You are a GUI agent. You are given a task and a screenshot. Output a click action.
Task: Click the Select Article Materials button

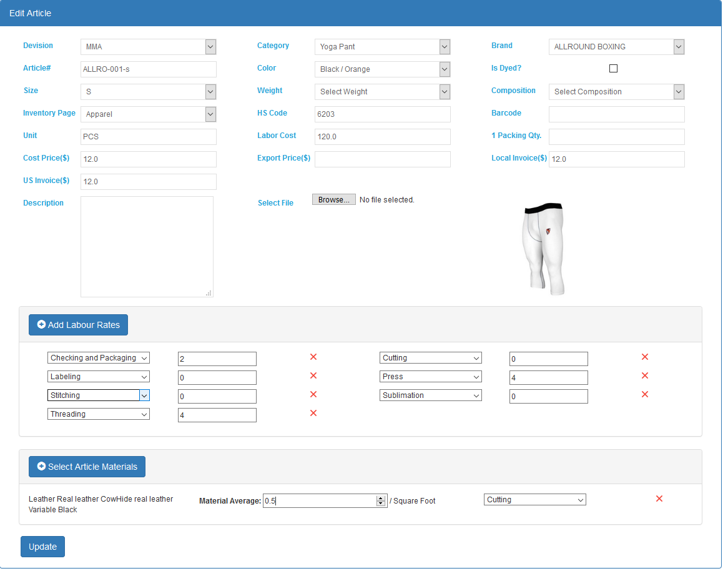pos(87,467)
